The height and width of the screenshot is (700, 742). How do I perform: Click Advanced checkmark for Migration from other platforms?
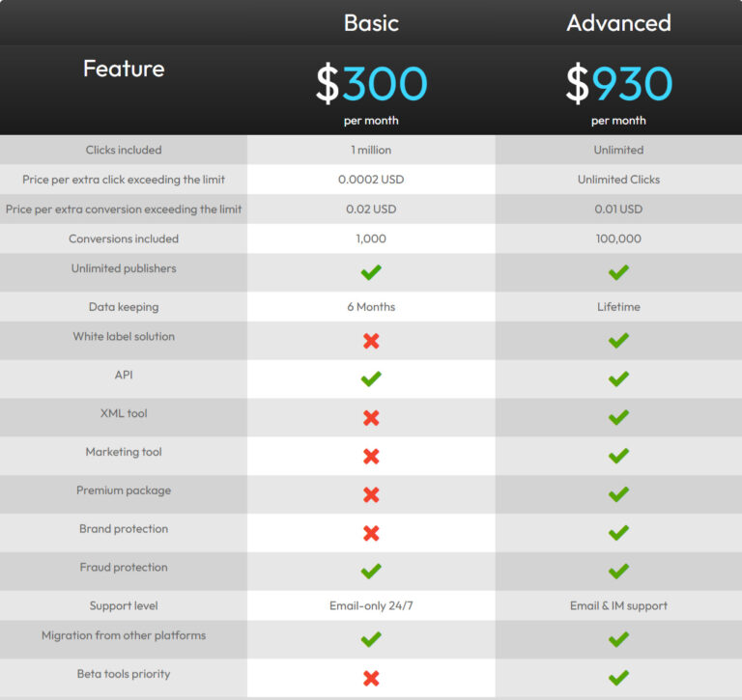pos(618,639)
